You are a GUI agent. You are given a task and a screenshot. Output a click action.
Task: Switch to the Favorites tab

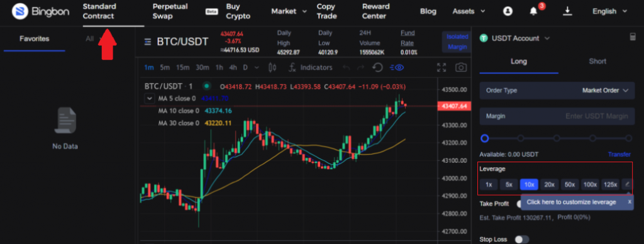coord(34,38)
